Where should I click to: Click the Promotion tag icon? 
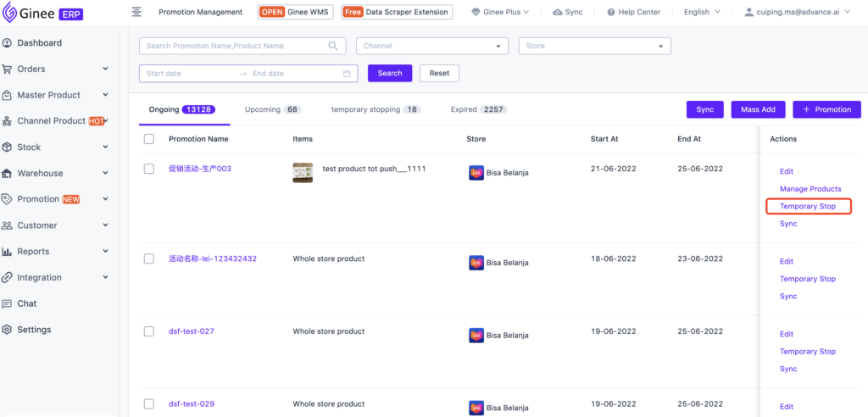(x=7, y=199)
